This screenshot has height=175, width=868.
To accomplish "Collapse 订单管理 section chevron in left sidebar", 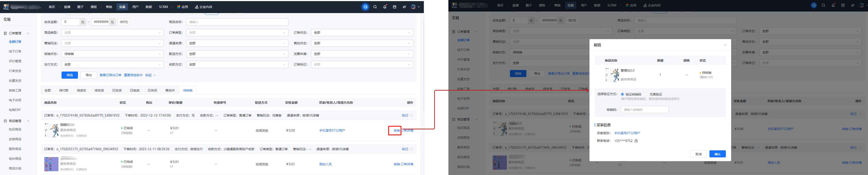I will (28, 33).
